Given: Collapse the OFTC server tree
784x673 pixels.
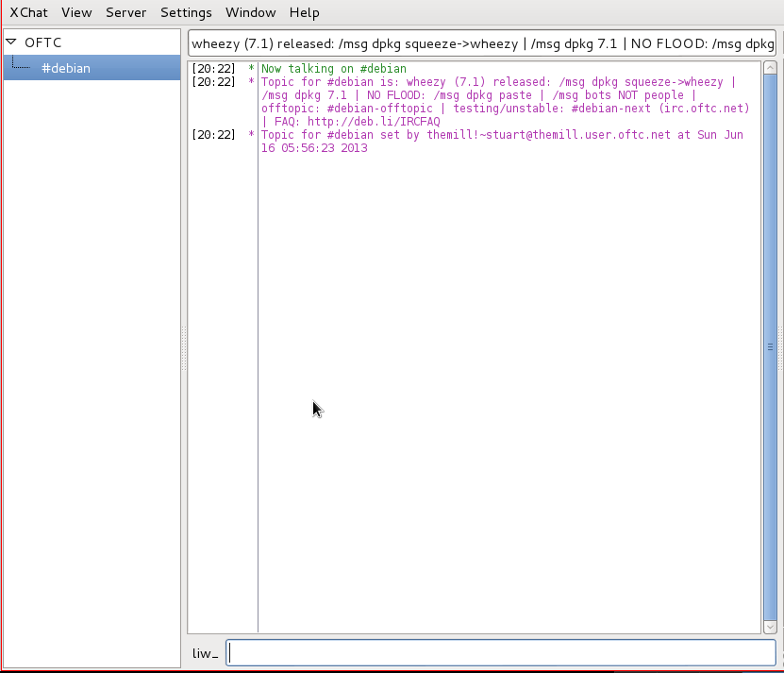Looking at the screenshot, I should 11,42.
